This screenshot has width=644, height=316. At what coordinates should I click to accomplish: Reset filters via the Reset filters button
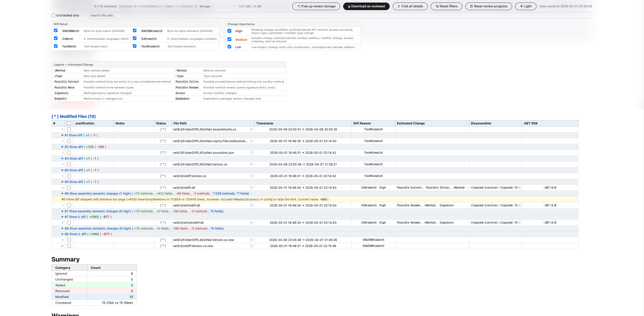point(446,6)
